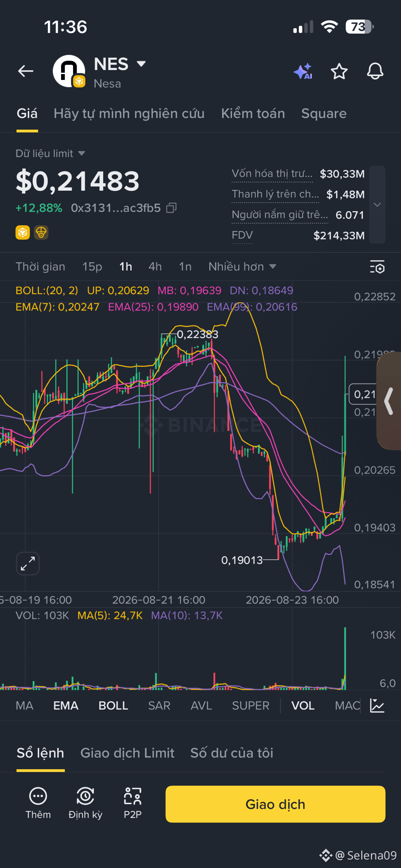Tap the Người nắm giữ trê... label
Image resolution: width=401 pixels, height=868 pixels.
280,215
